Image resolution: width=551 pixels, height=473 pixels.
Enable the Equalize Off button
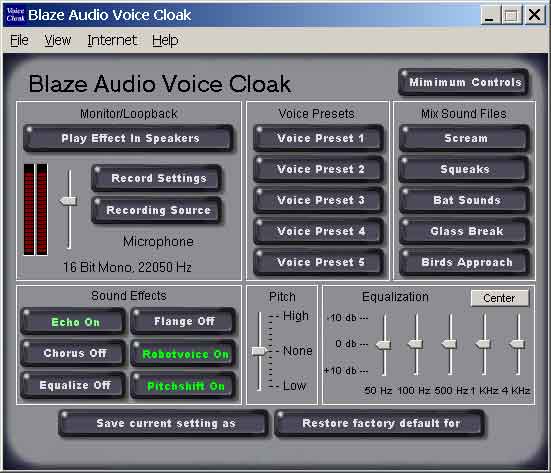coord(73,385)
